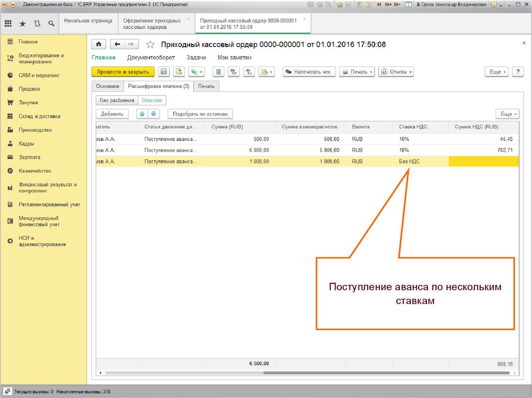532x398 pixels.
Task: Move row up with arrow icon
Action: (x=142, y=114)
